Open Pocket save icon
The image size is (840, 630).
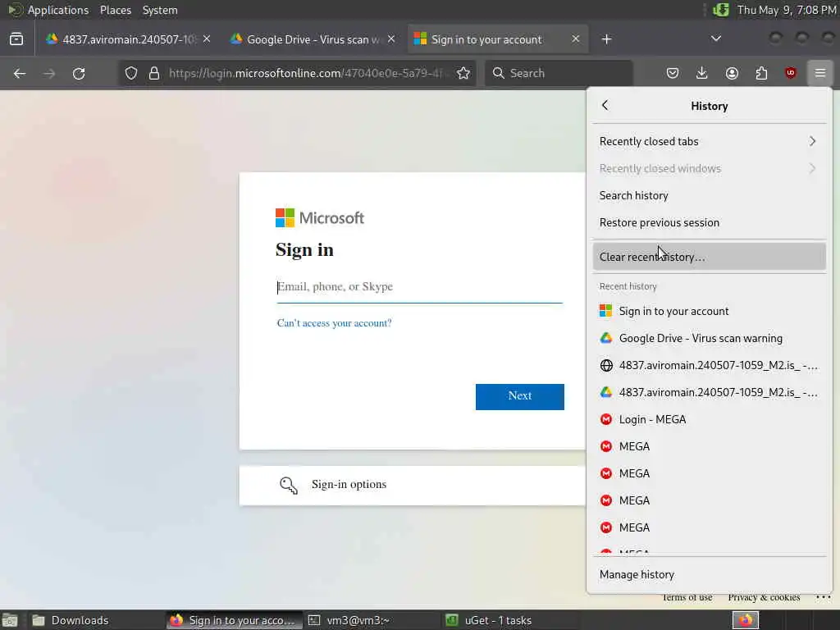[673, 73]
